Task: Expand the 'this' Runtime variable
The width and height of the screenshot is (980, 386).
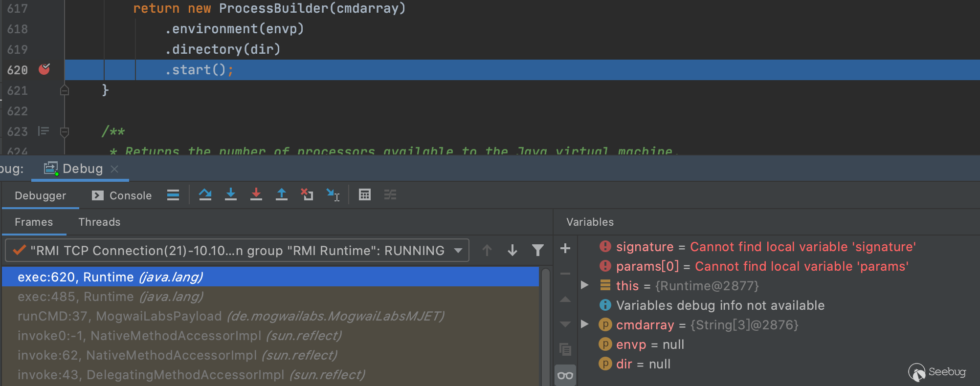Action: coord(584,285)
